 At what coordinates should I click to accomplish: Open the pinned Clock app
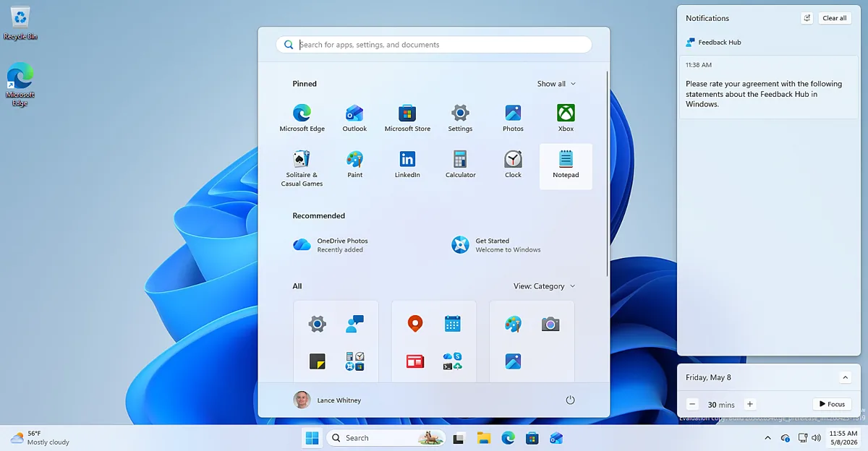coord(513,165)
